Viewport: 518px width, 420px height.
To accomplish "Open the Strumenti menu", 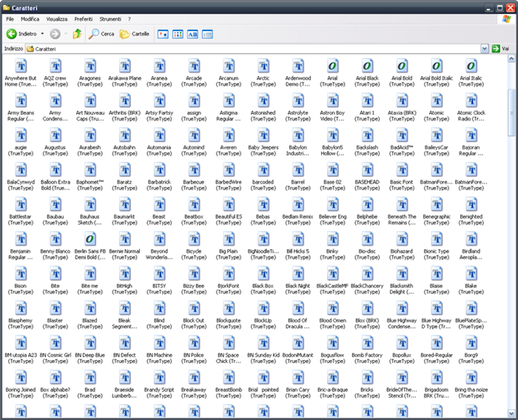I will coord(110,19).
